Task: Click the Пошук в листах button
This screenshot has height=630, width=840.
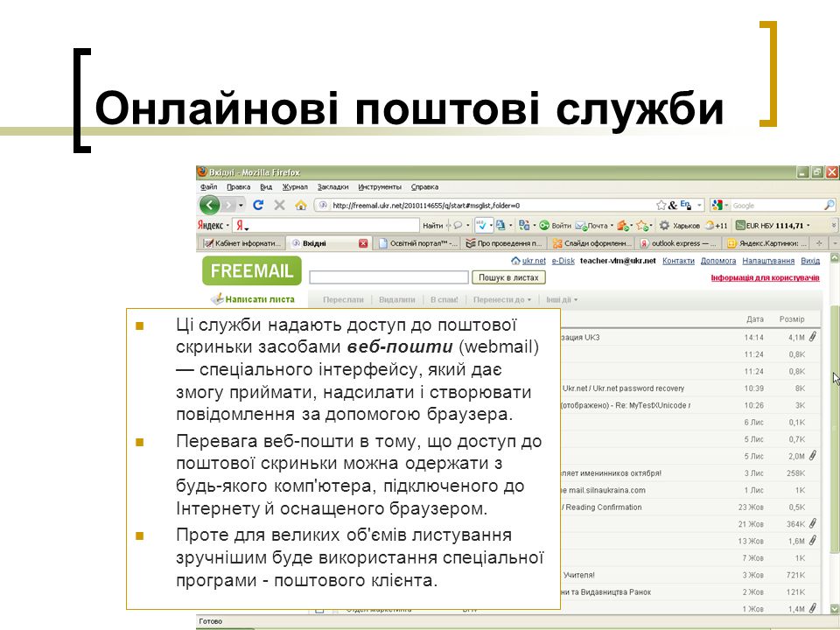Action: 508,277
